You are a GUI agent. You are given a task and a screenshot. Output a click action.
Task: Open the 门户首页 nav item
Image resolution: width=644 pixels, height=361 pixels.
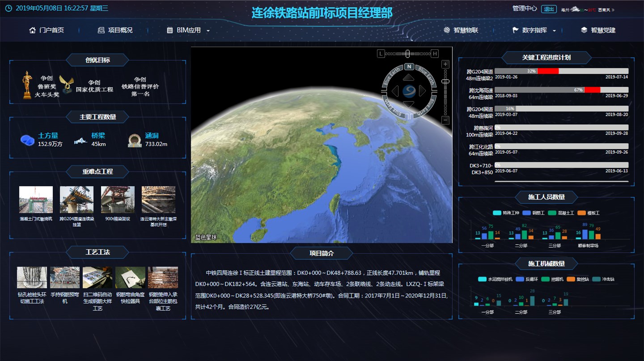47,30
